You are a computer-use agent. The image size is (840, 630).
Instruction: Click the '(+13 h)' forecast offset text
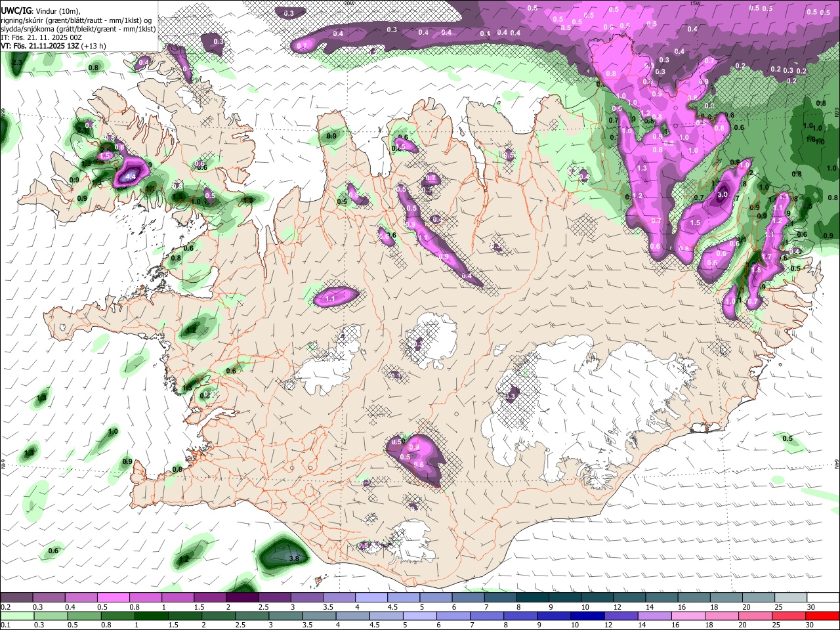(x=93, y=46)
